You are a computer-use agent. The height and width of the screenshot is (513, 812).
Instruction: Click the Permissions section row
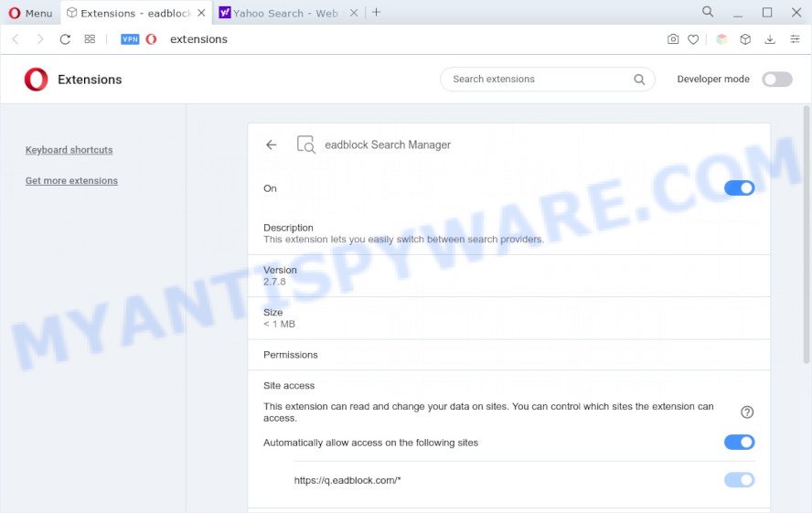pyautogui.click(x=509, y=355)
